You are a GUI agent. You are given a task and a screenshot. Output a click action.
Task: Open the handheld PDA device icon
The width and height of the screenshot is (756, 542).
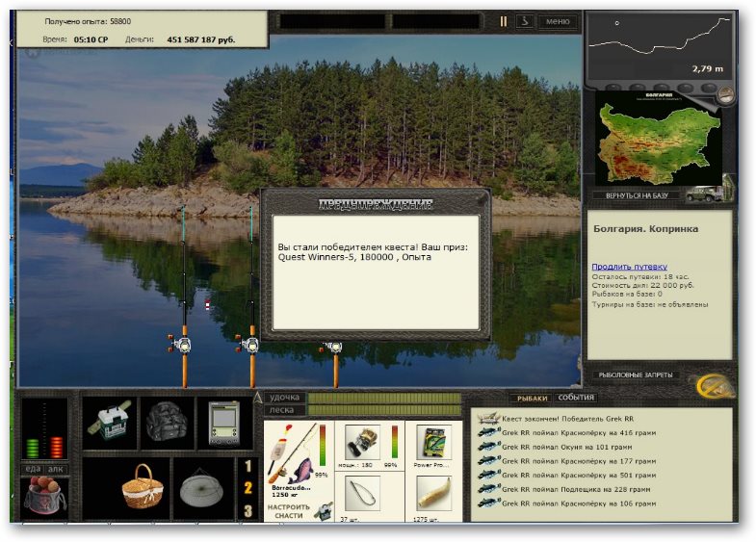(224, 423)
